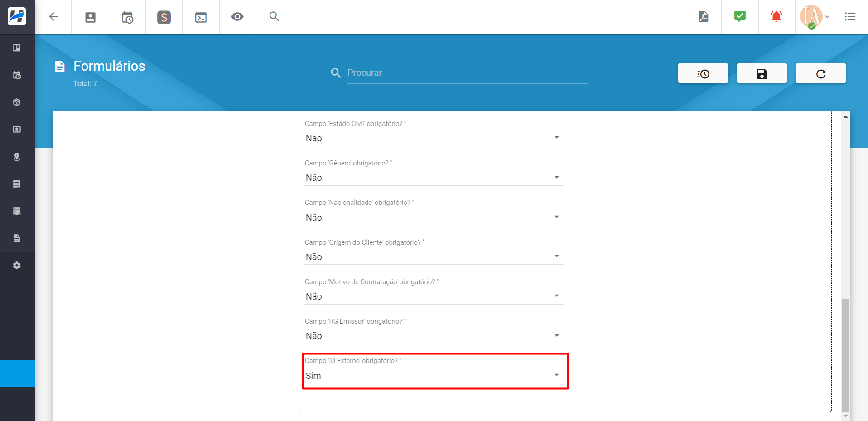Open the 'RG Emissor' obrigatório dropdown

[x=434, y=336]
